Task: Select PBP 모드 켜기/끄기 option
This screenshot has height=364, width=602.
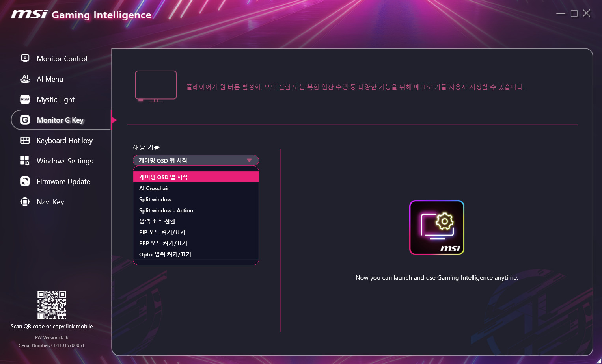Action: pyautogui.click(x=163, y=243)
